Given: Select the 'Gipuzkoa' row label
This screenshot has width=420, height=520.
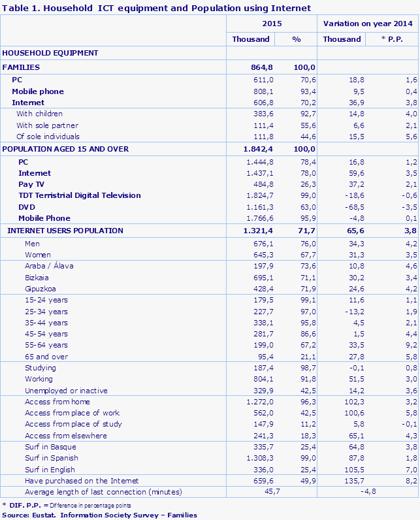Looking at the screenshot, I should tap(40, 289).
